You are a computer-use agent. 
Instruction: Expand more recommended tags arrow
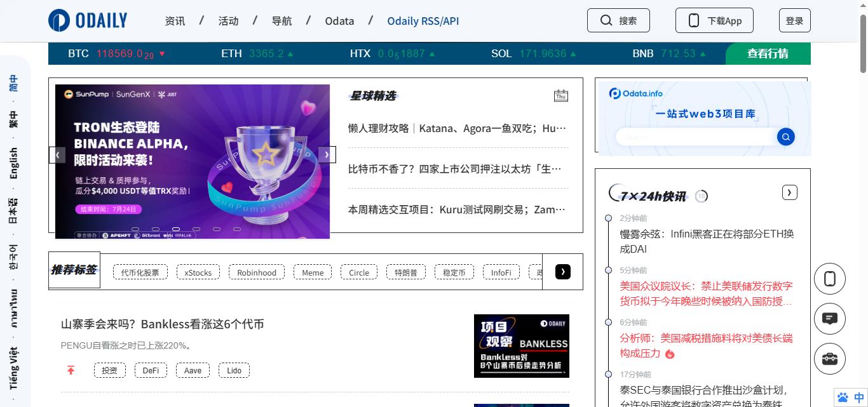click(563, 272)
